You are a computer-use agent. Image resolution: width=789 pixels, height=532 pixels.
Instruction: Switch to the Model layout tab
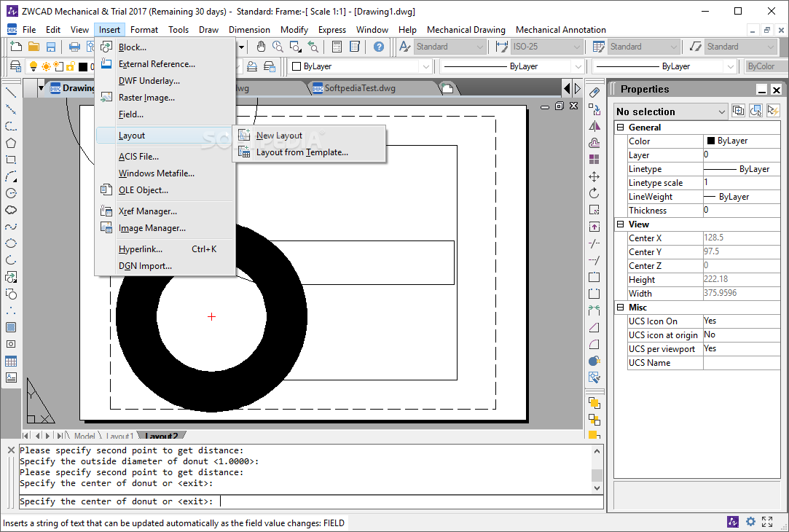[x=84, y=436]
